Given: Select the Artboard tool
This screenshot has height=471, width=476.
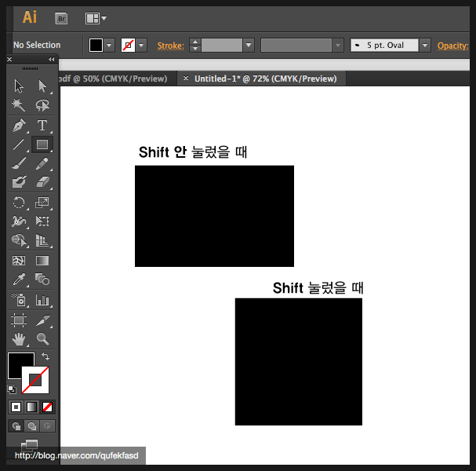Looking at the screenshot, I should [19, 320].
